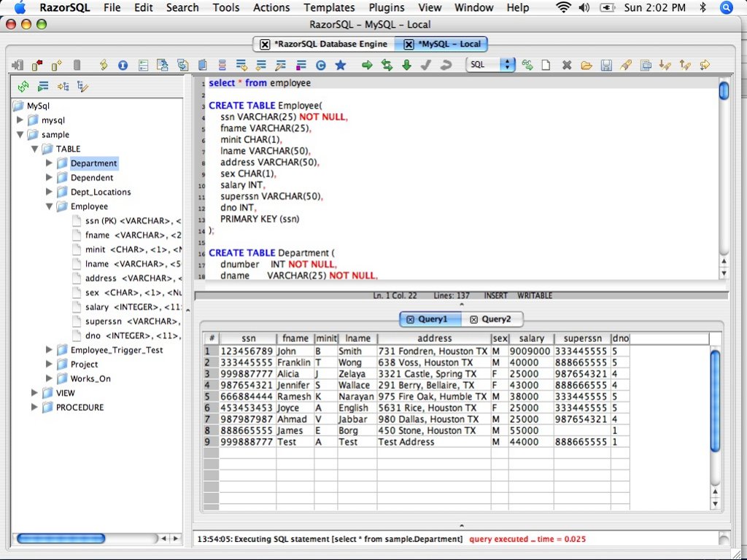The height and width of the screenshot is (560, 747).
Task: Expand the Project table node
Action: tap(49, 364)
